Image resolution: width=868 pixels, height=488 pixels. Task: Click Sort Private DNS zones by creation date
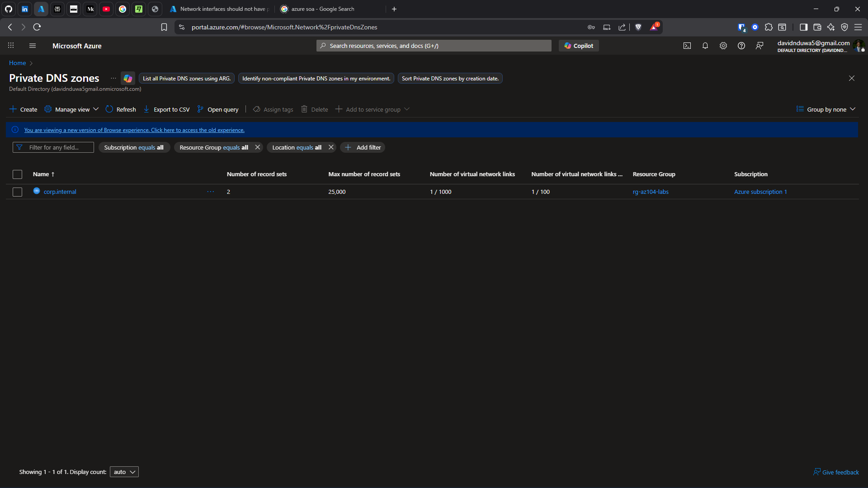coord(450,79)
